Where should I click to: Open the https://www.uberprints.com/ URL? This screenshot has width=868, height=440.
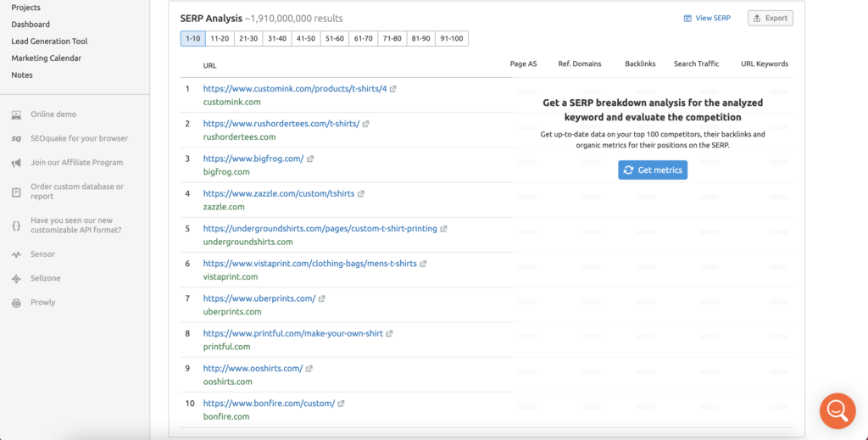[259, 298]
